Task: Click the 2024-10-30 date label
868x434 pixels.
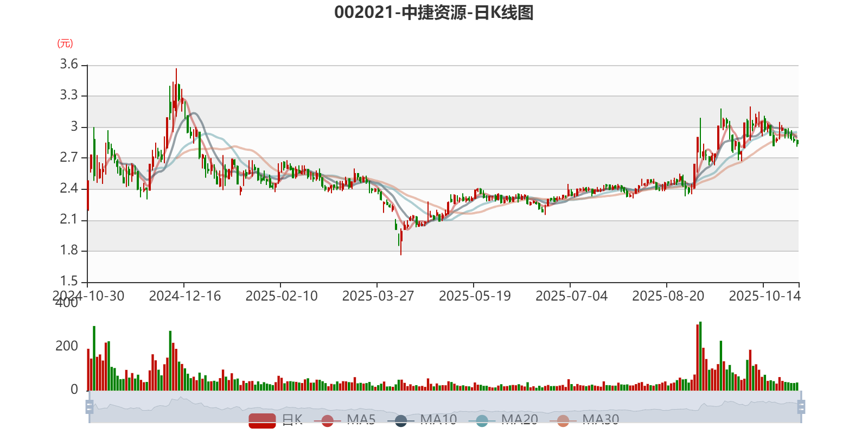Action: click(x=88, y=296)
